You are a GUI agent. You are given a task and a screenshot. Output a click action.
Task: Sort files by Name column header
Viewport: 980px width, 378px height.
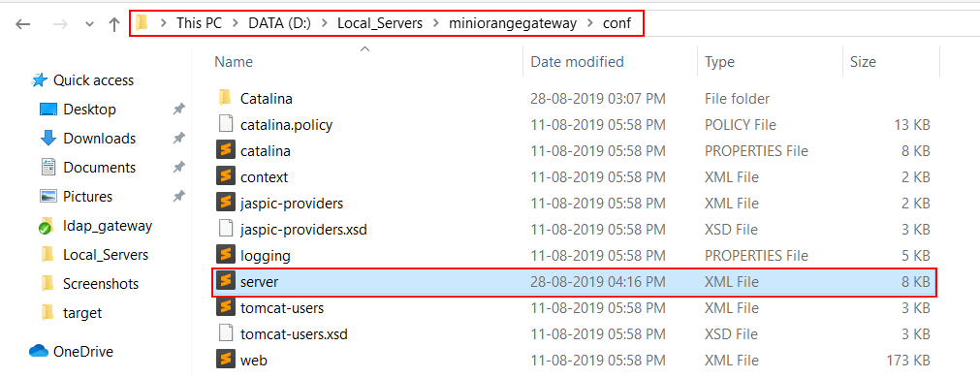[234, 62]
